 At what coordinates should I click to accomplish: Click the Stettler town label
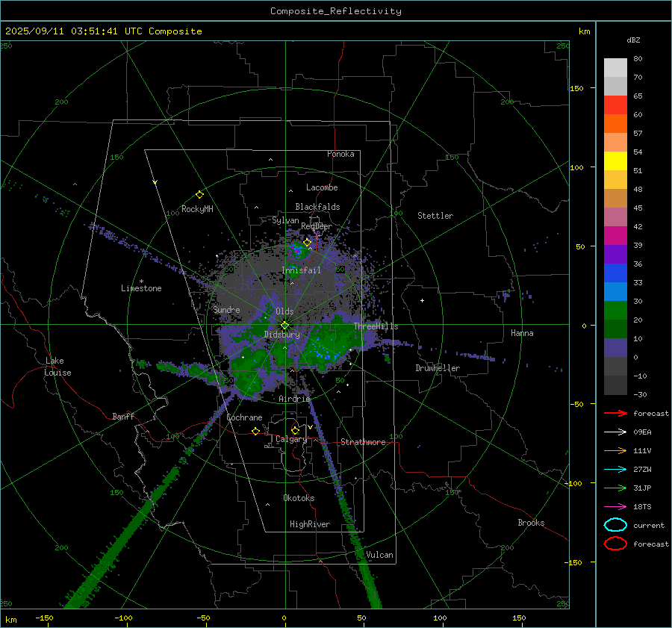435,216
